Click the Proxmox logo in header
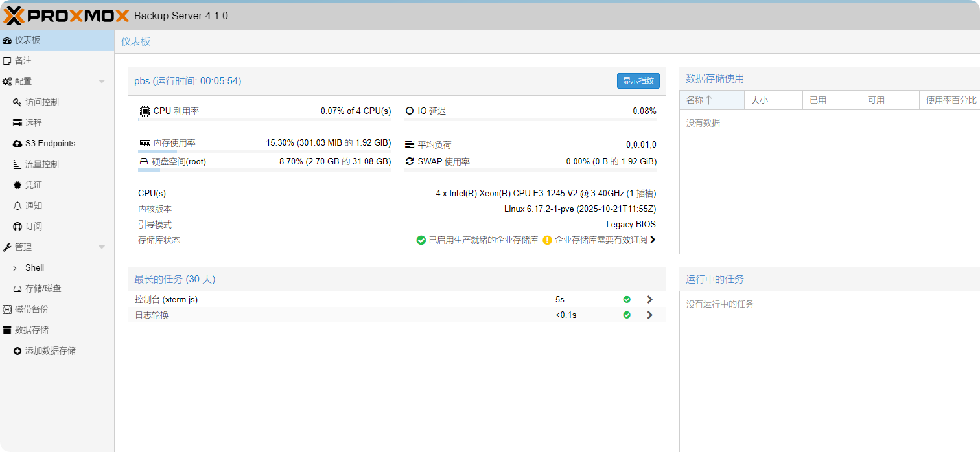Screen dimensions: 980x452 coord(66,16)
